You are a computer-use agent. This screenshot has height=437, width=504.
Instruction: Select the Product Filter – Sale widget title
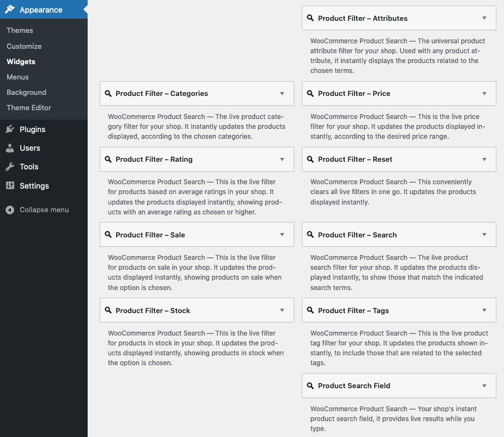[150, 235]
